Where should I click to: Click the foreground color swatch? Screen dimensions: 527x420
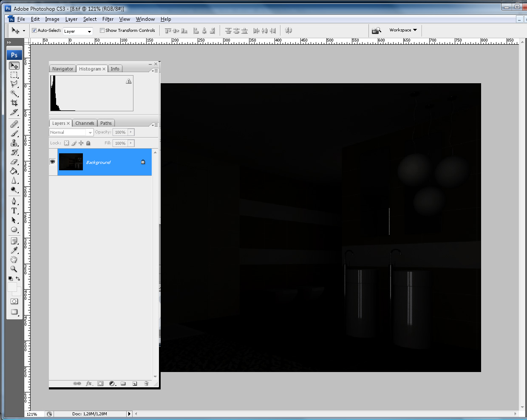pyautogui.click(x=12, y=288)
